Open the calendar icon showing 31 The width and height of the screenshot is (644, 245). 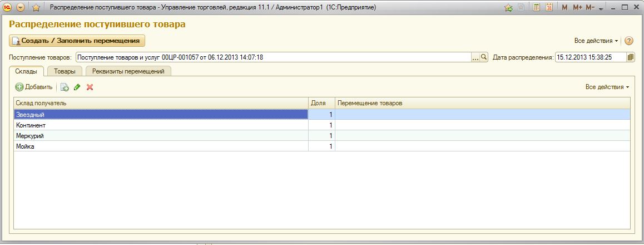[x=549, y=7]
